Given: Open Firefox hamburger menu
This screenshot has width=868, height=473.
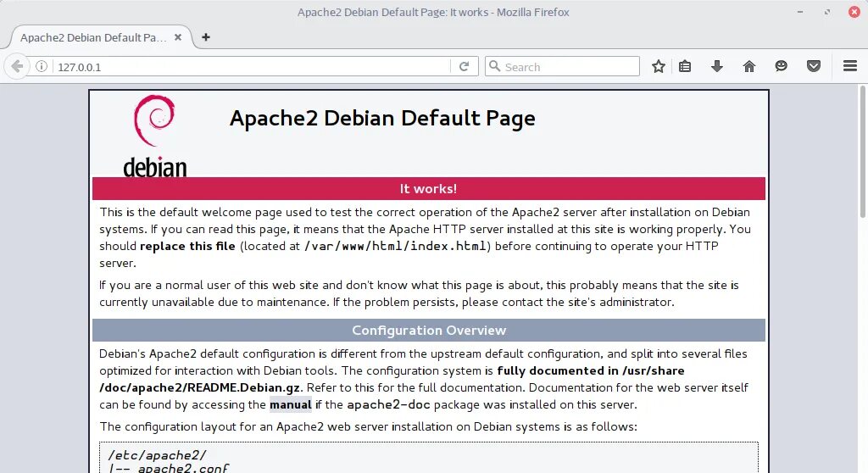Looking at the screenshot, I should (850, 66).
